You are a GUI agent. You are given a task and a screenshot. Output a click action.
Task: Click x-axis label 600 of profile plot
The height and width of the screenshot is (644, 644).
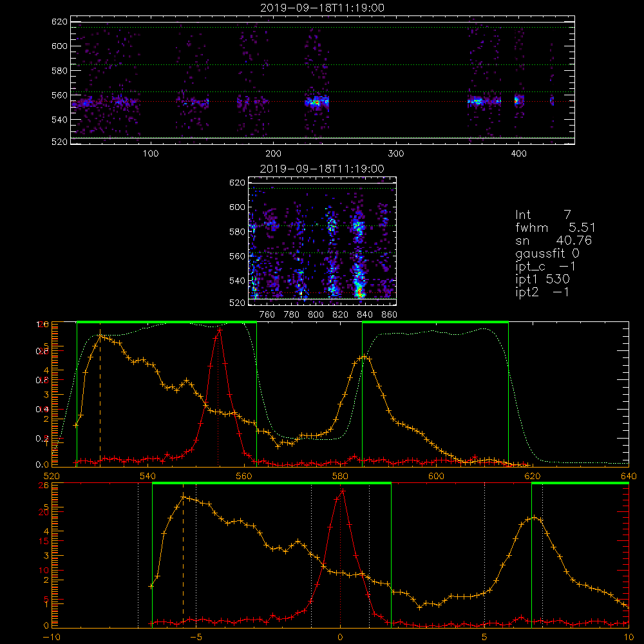tap(436, 477)
